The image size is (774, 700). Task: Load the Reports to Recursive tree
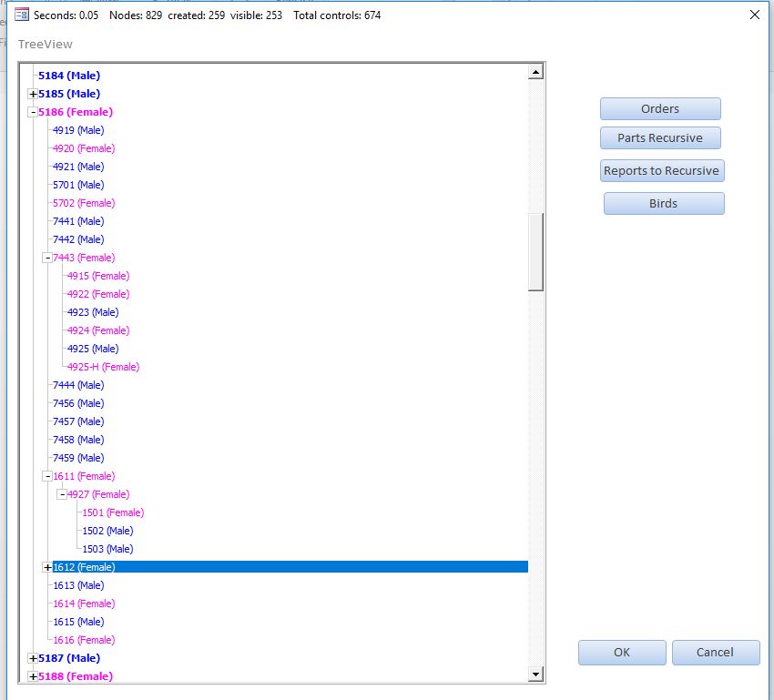click(x=662, y=171)
